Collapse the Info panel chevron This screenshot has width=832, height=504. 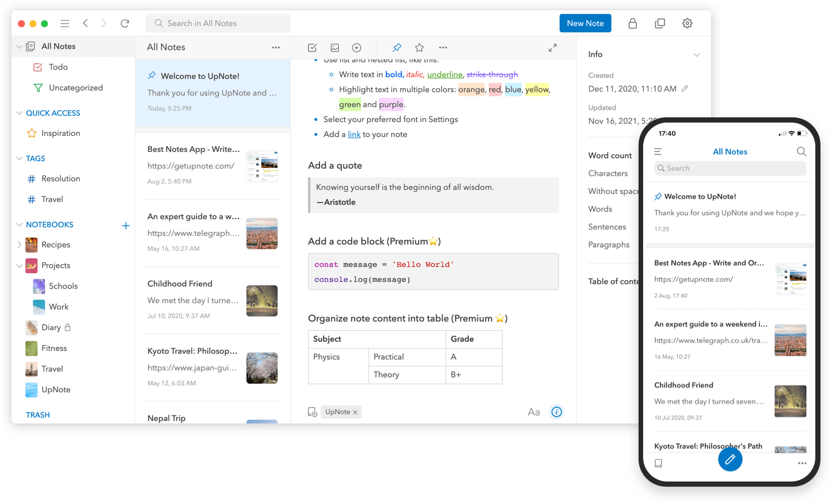(697, 55)
